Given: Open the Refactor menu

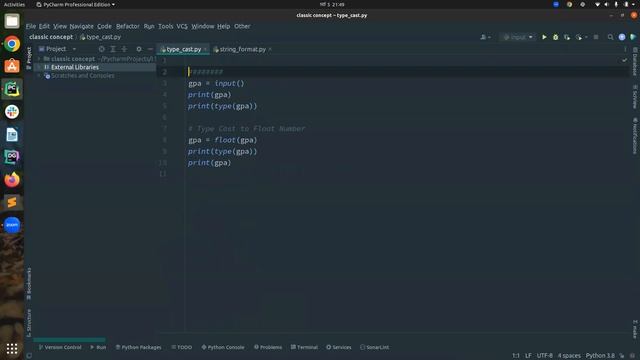Looking at the screenshot, I should pos(128,26).
